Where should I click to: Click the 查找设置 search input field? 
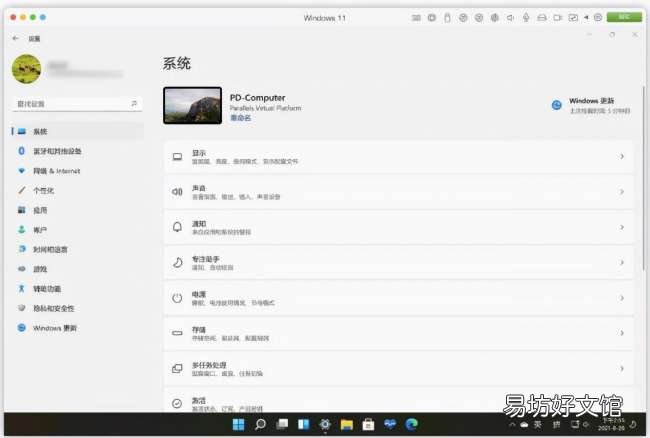pyautogui.click(x=77, y=104)
